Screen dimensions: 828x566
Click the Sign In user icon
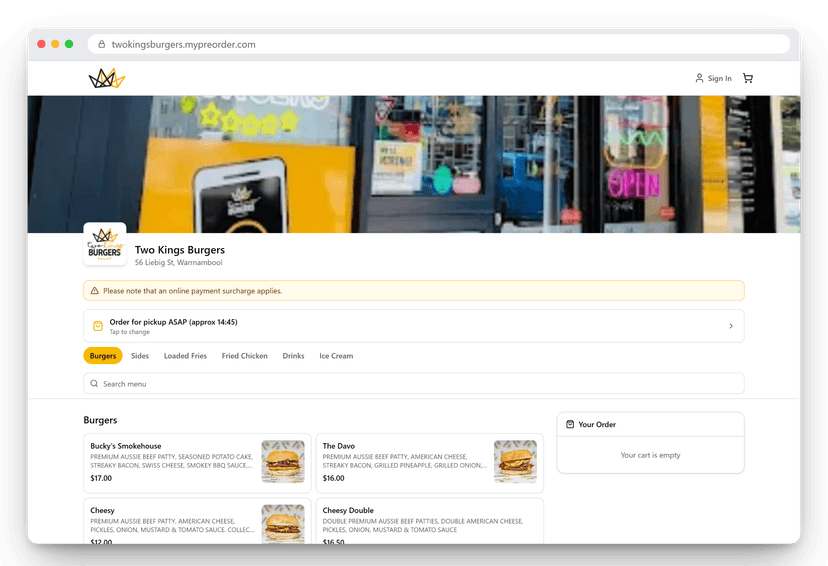(x=699, y=78)
